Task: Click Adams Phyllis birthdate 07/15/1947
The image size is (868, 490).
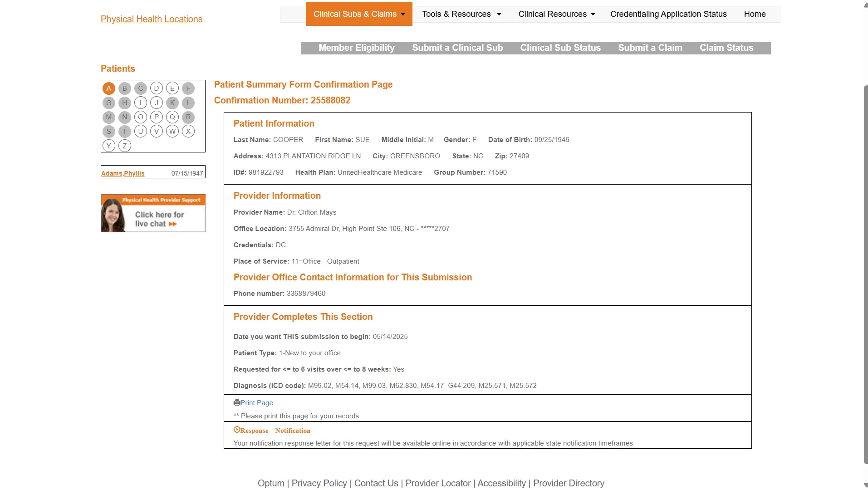Action: 187,173
